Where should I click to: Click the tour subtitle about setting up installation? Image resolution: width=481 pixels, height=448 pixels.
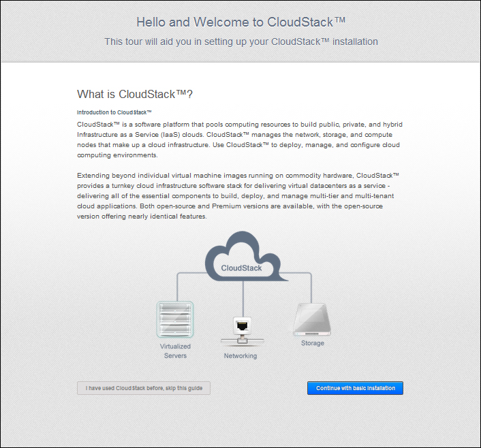240,42
